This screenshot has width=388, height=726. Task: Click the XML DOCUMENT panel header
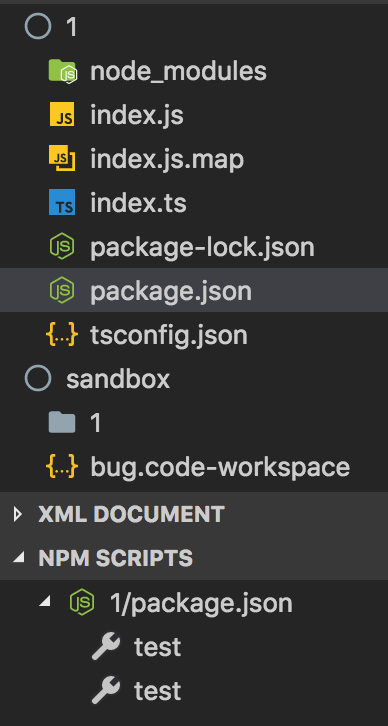point(194,514)
